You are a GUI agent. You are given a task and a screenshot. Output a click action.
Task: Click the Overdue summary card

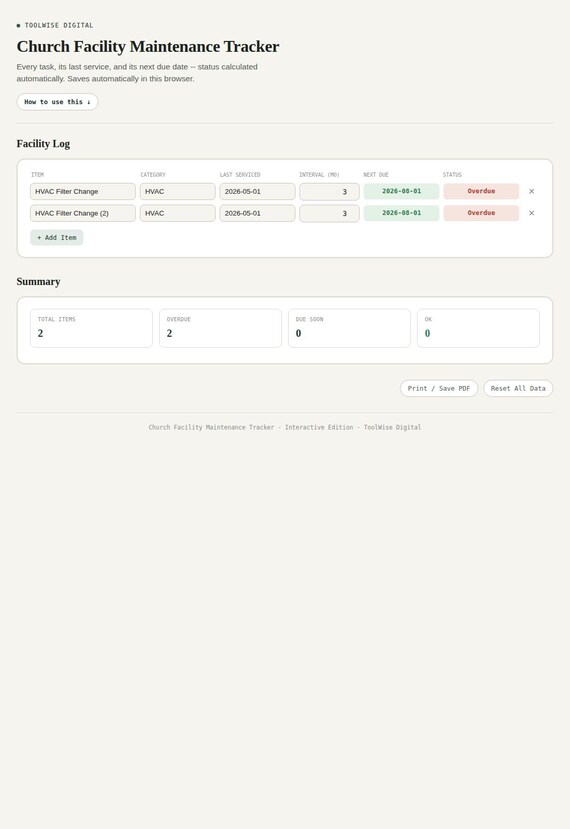(220, 328)
